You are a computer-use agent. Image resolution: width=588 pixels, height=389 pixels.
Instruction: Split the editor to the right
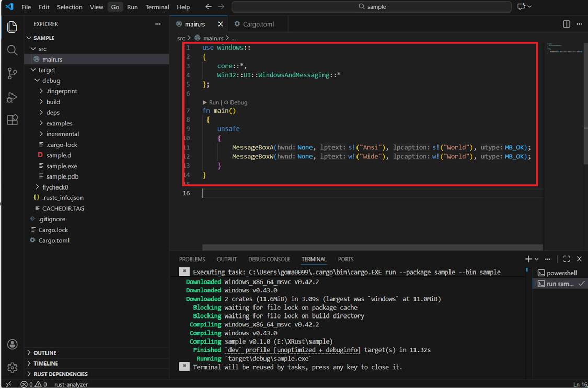click(567, 24)
